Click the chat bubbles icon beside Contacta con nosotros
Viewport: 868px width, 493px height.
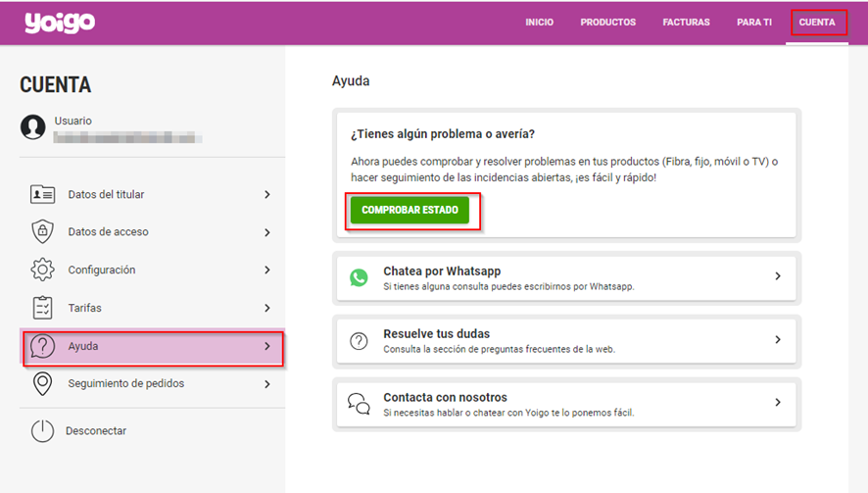(359, 404)
